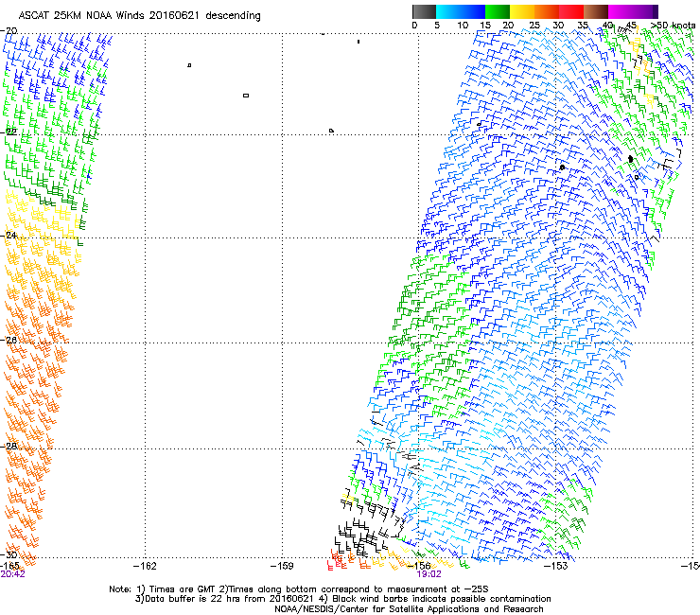Click the -162 longitude axis label

click(145, 566)
